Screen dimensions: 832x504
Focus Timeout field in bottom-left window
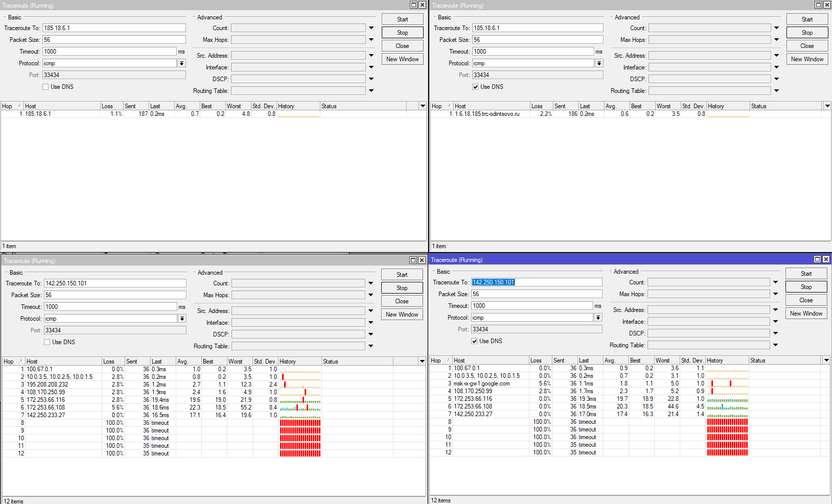tap(110, 307)
